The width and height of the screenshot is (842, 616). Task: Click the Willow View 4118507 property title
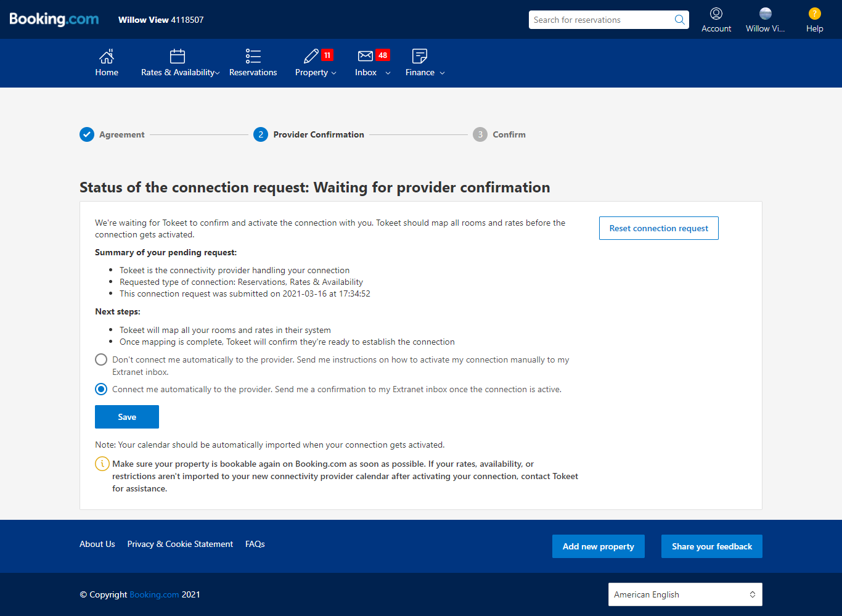tap(161, 20)
